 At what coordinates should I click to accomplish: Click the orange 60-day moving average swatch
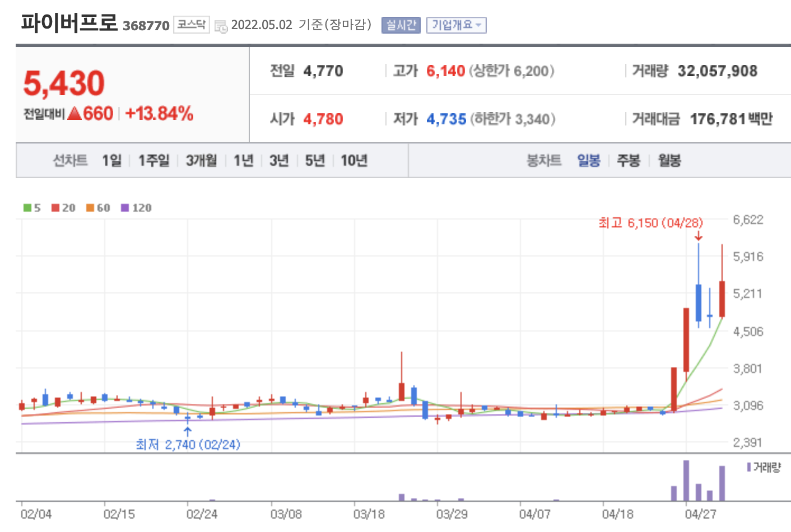90,208
